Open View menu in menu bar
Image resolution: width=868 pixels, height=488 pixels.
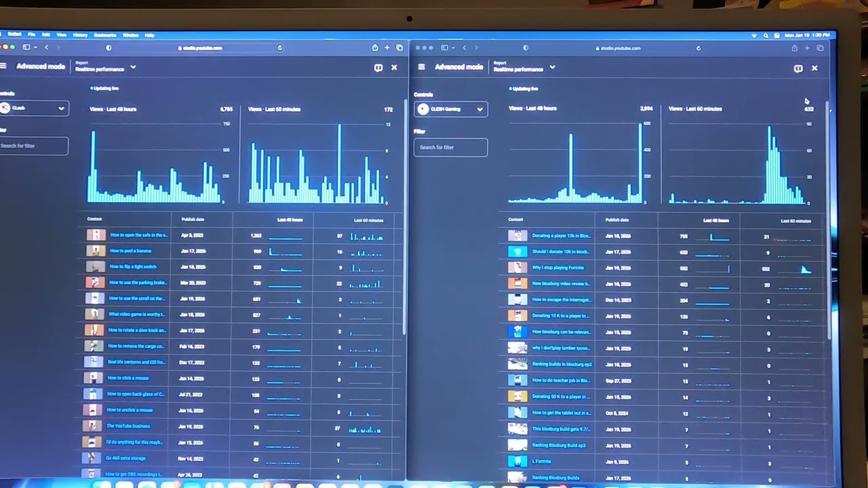62,35
